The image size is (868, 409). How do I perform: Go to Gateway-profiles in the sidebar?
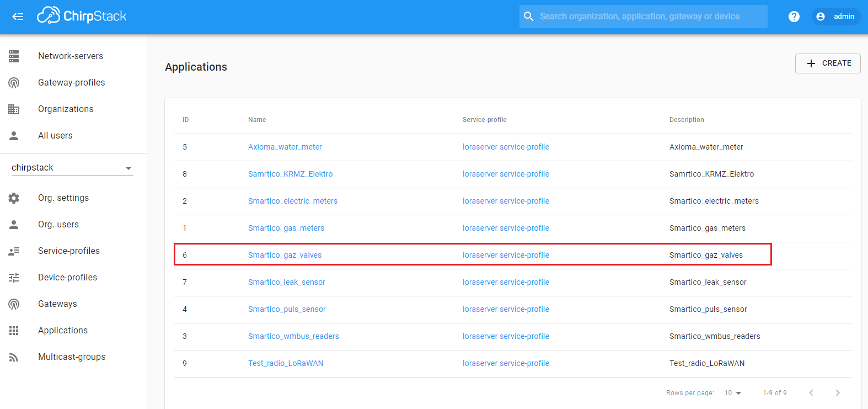tap(71, 83)
